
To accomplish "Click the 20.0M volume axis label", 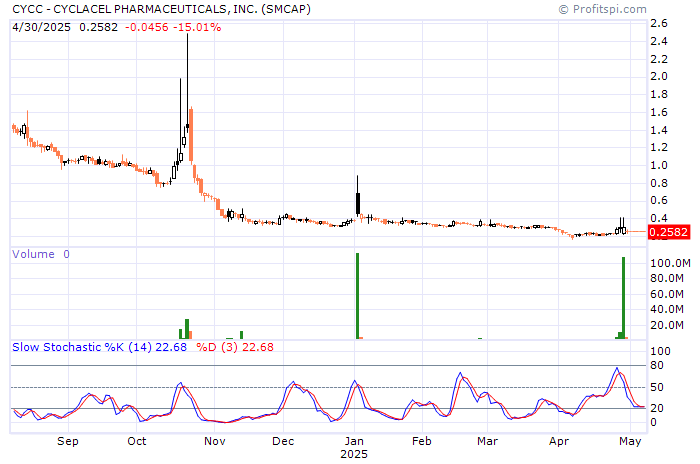I will click(x=667, y=325).
